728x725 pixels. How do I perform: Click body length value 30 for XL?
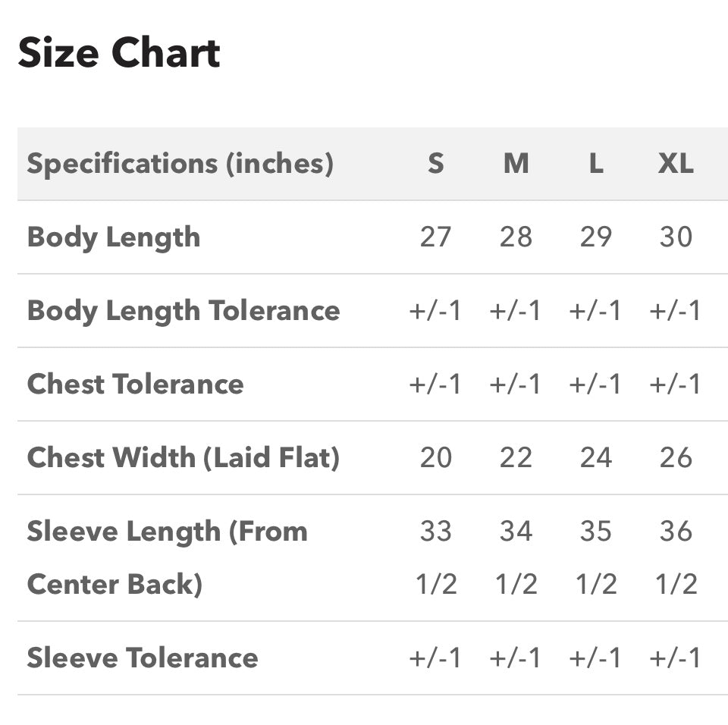tap(676, 237)
